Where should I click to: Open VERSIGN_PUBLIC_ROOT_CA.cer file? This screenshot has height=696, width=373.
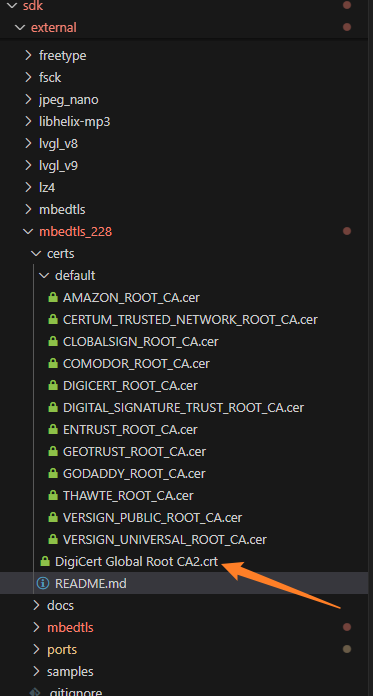coord(152,518)
